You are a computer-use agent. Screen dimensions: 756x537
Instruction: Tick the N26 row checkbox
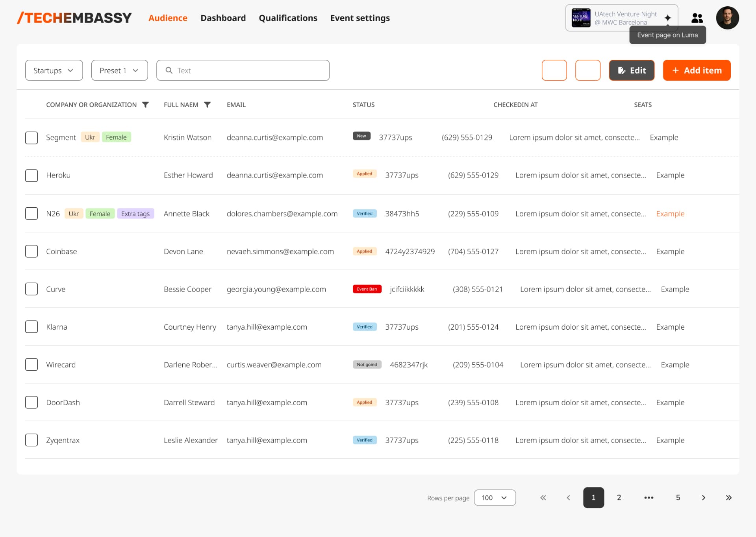[31, 214]
